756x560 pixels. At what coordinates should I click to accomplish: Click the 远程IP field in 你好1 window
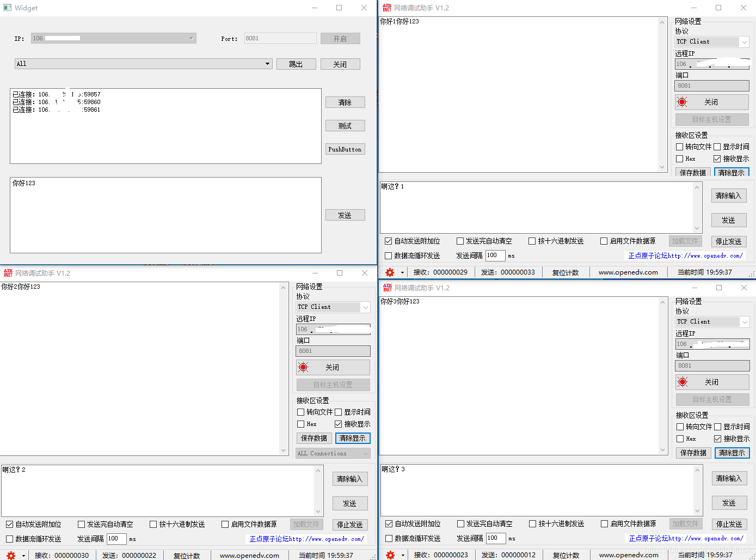click(x=712, y=64)
